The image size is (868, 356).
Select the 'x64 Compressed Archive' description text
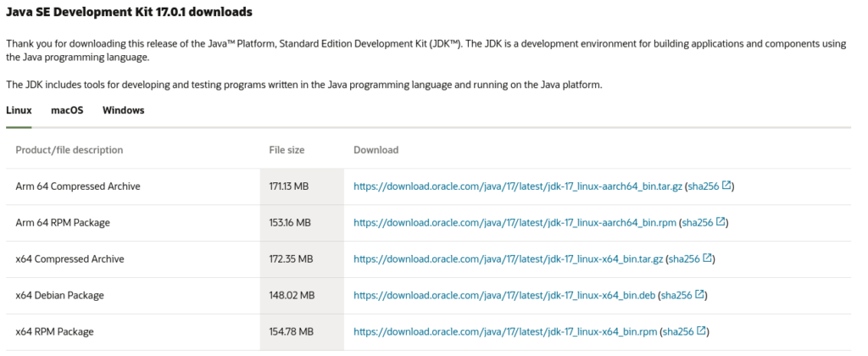[70, 259]
